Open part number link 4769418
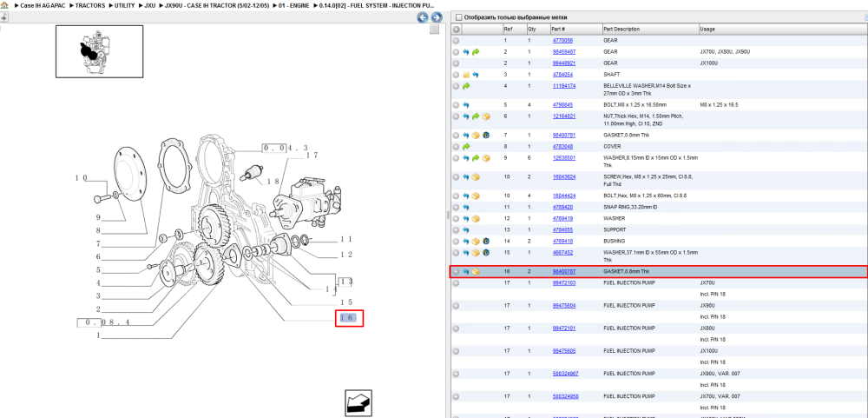Screen dimensions: 868x418 pos(562,242)
